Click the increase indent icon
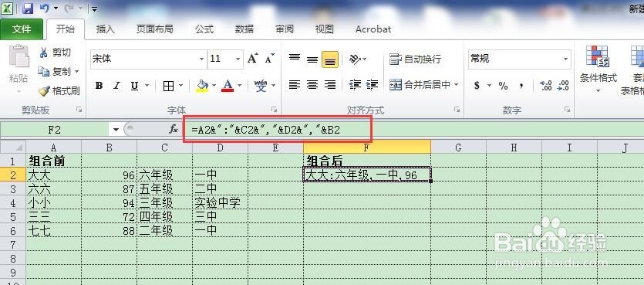644x285 pixels. pos(372,85)
